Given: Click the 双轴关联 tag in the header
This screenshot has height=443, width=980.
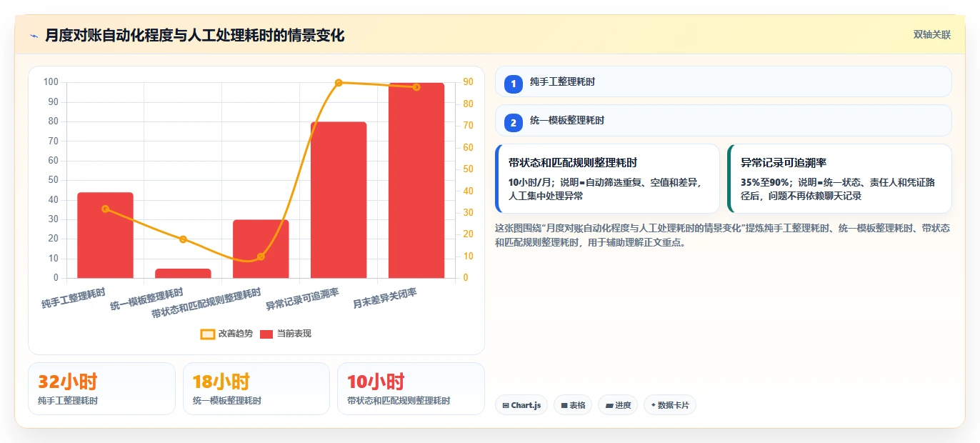Looking at the screenshot, I should [x=932, y=34].
